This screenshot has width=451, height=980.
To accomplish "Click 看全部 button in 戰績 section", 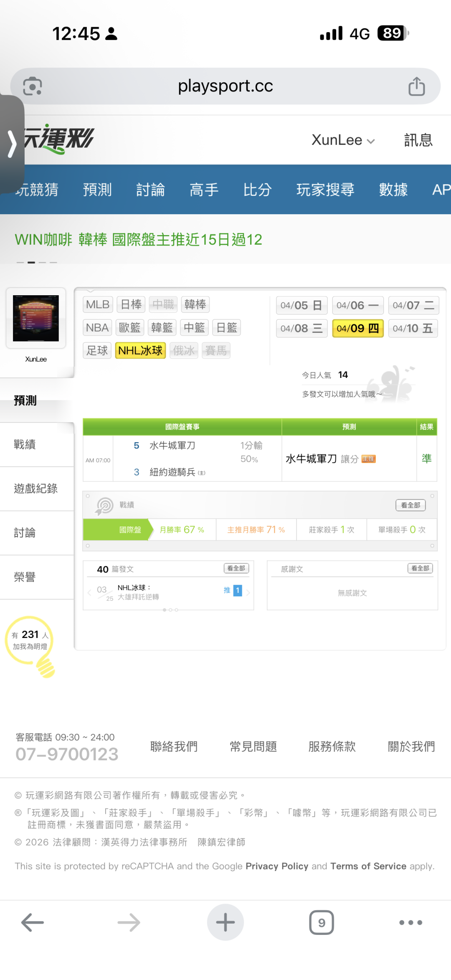I will 410,505.
